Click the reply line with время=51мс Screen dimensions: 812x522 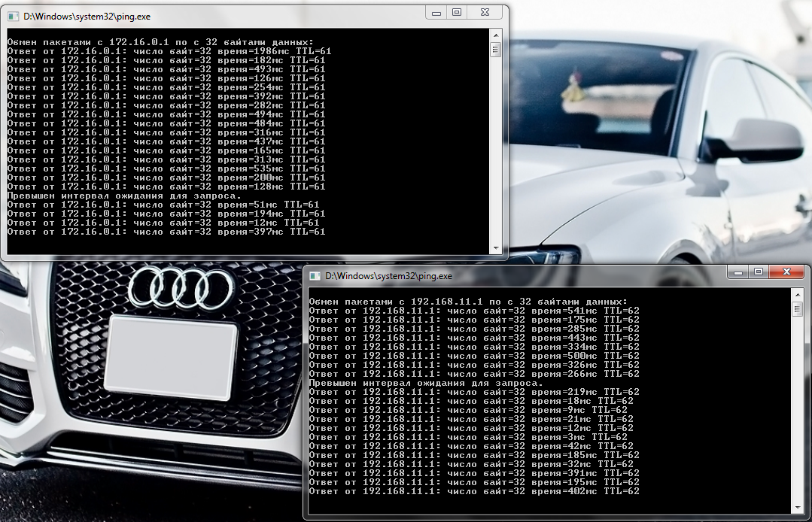(x=163, y=205)
